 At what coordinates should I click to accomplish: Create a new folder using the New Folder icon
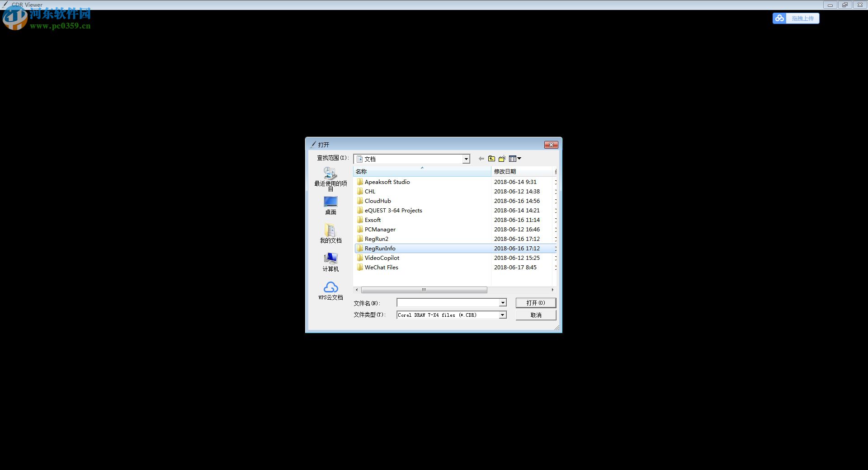pyautogui.click(x=502, y=159)
